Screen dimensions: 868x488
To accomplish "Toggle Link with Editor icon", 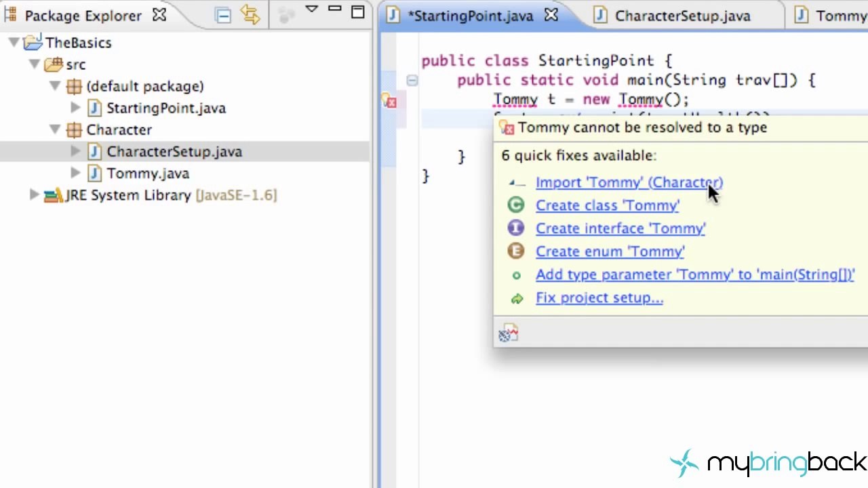I will coord(250,15).
